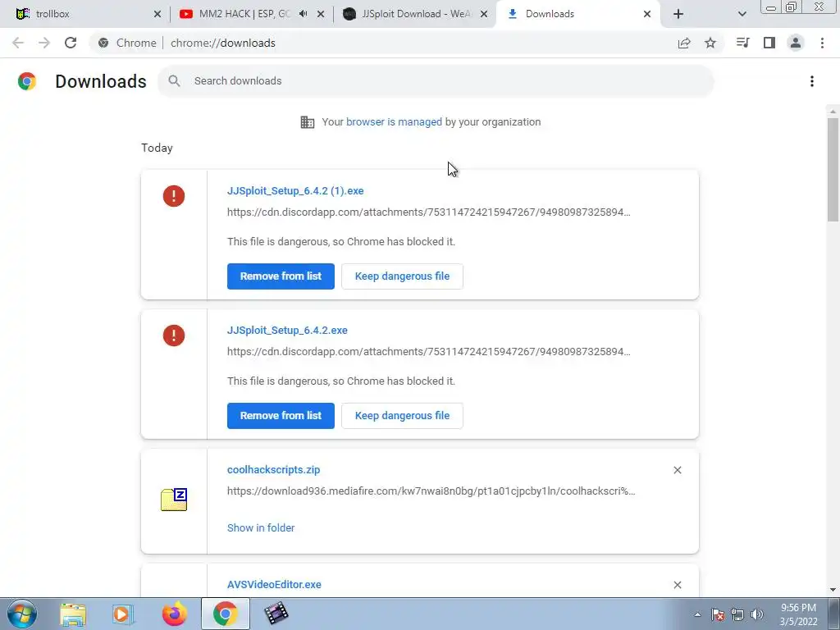The image size is (840, 630).
Task: Click the scrollbar down arrow
Action: pyautogui.click(x=833, y=590)
